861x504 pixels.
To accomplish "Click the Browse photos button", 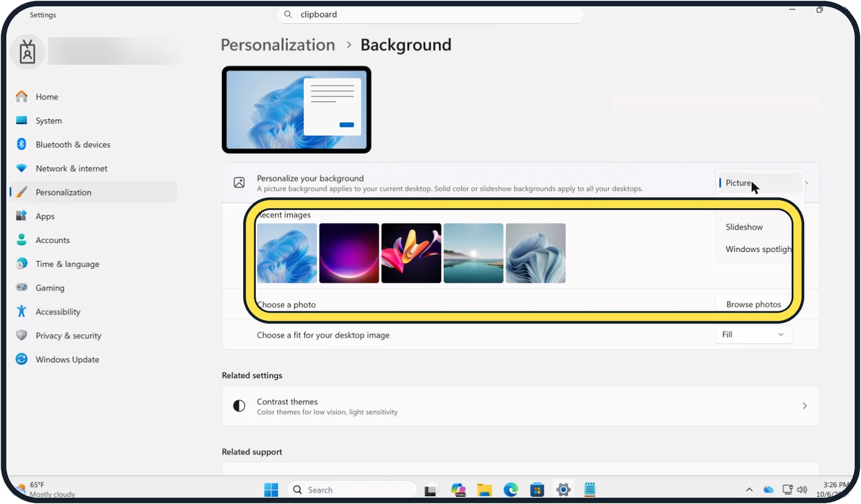I will click(754, 304).
